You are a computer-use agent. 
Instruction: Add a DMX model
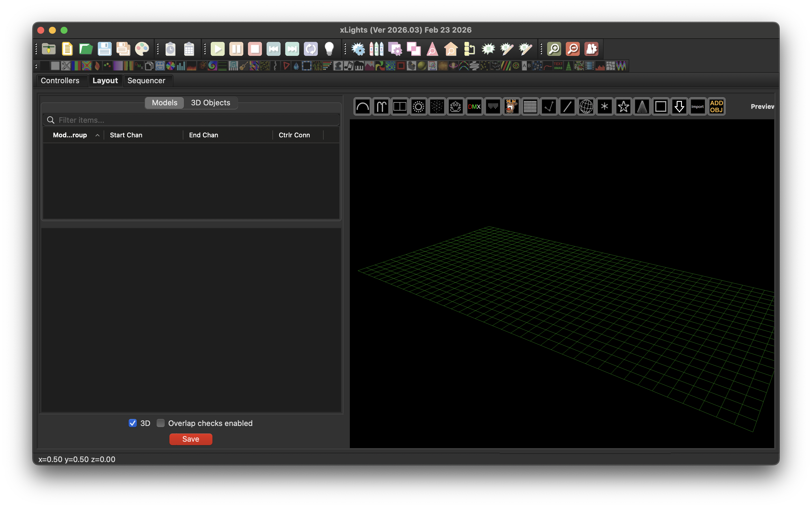pyautogui.click(x=474, y=107)
